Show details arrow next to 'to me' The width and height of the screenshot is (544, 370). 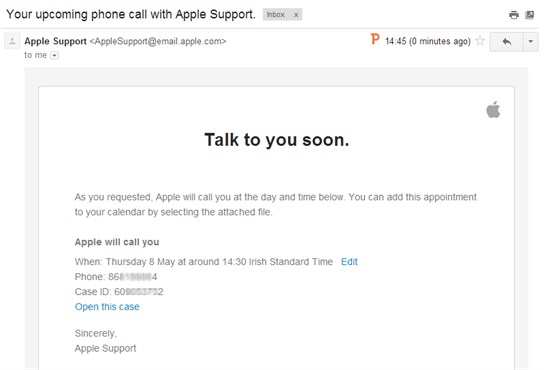54,55
